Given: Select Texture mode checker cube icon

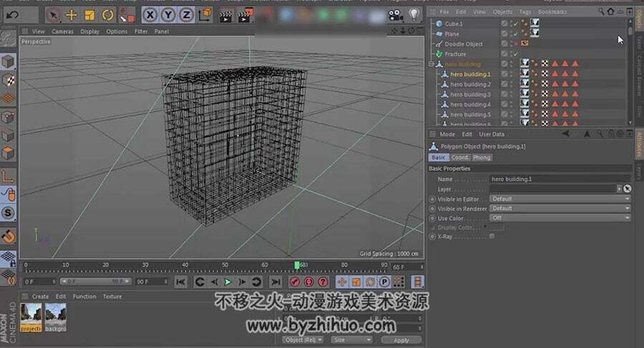Looking at the screenshot, I should (8, 80).
